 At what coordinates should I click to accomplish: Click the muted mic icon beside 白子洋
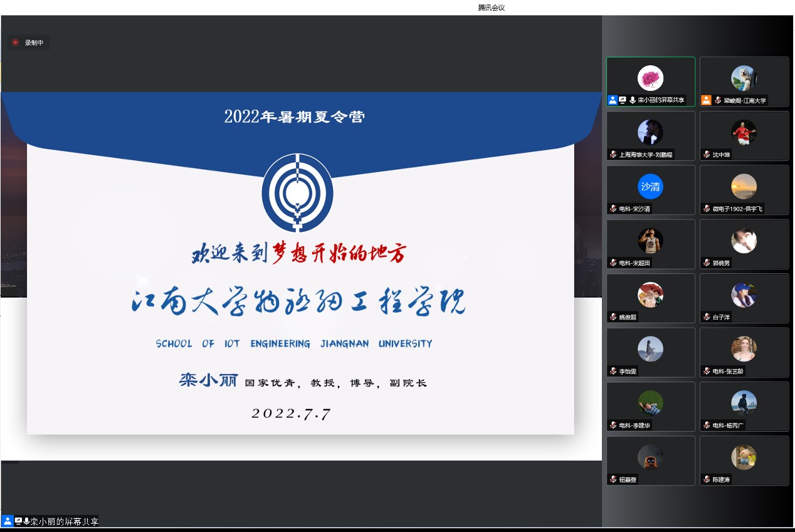(707, 317)
